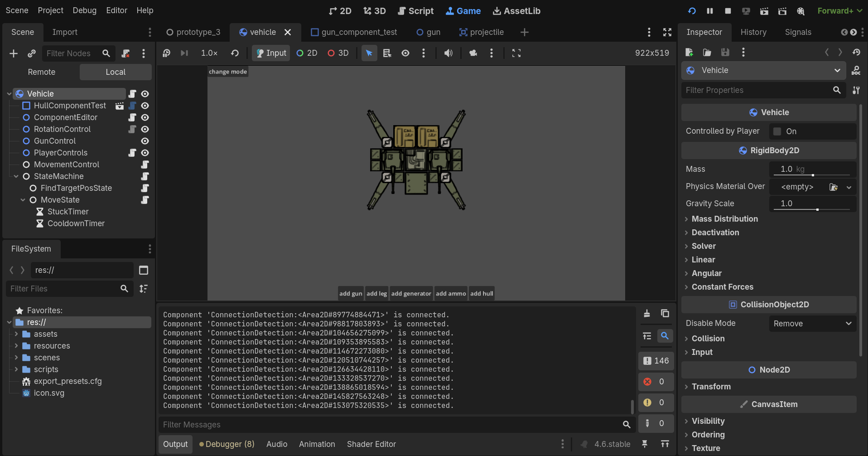Hide the PlayerControls node
The image size is (868, 456).
[x=145, y=153]
